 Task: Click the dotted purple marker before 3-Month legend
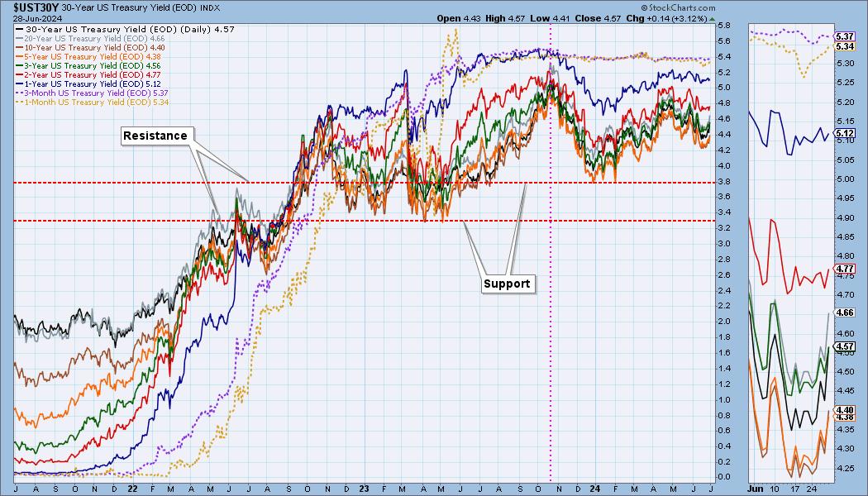click(x=20, y=93)
